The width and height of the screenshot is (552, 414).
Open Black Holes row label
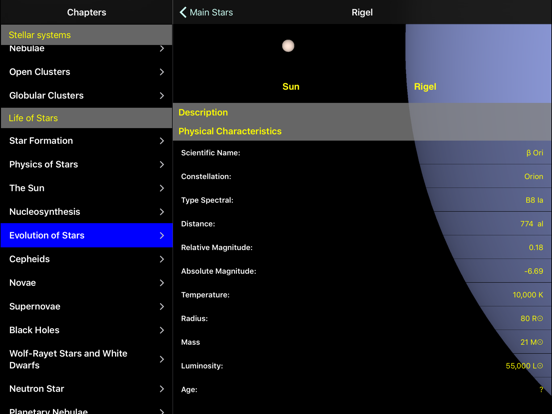34,330
